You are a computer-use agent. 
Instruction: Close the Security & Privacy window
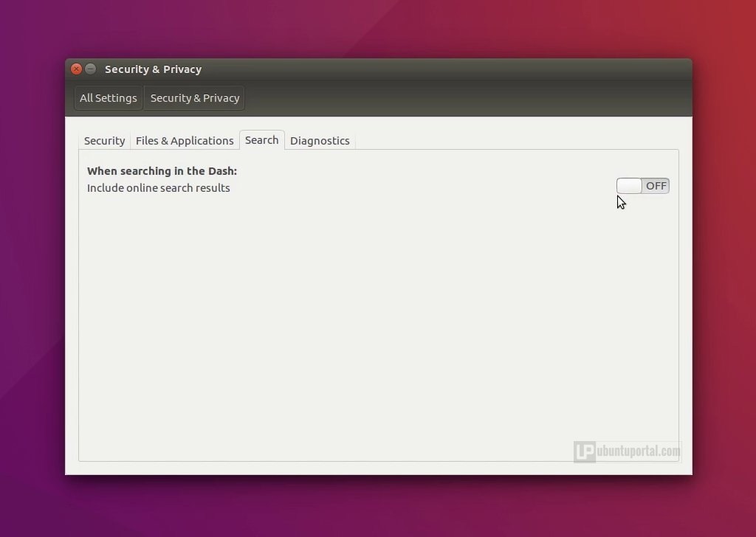(x=76, y=69)
